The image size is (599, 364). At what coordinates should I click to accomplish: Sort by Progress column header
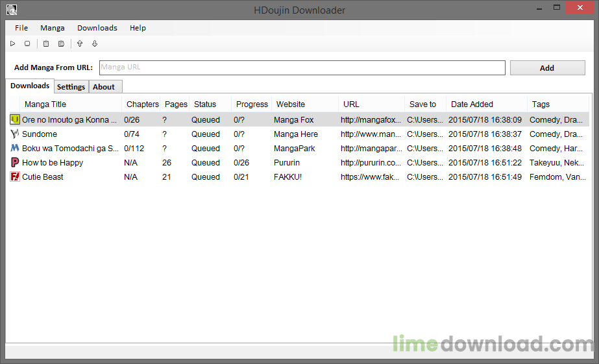pos(252,104)
